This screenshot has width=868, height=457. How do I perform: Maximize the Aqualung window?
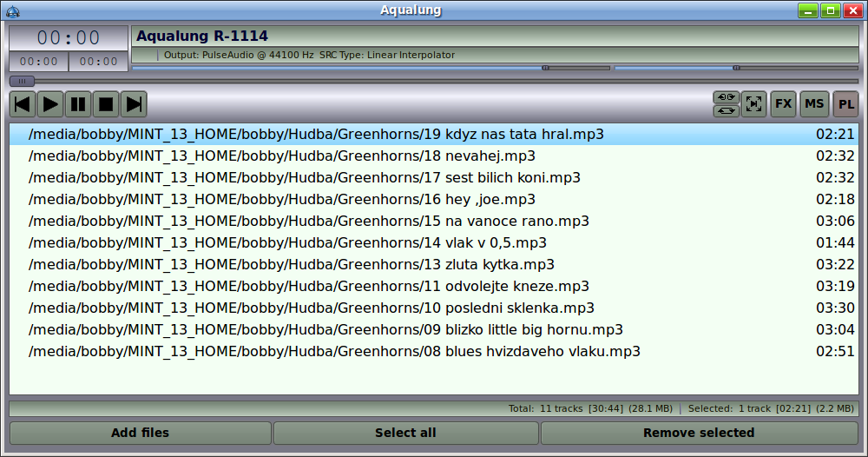coord(831,10)
